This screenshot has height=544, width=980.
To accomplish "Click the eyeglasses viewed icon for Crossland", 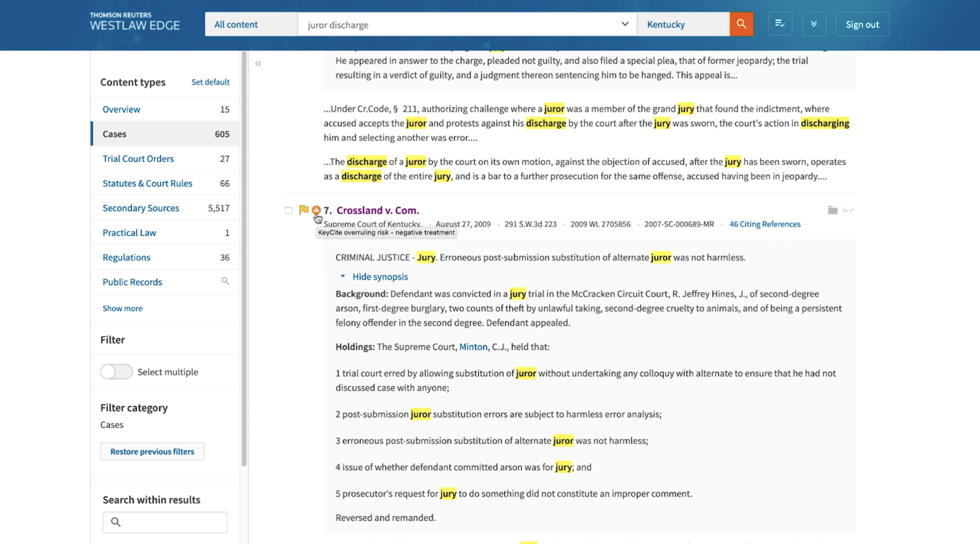I will 848,210.
